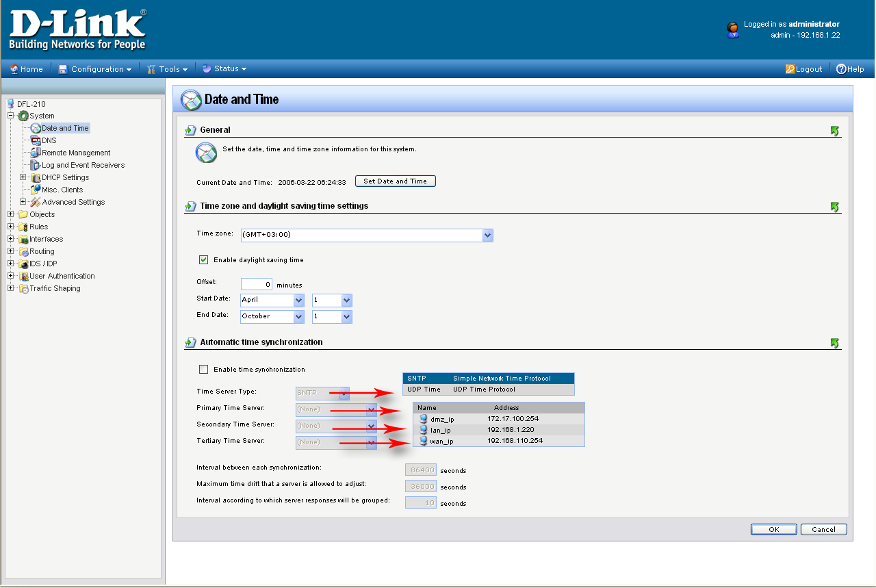
Task: Open the Secondary Time Server dropdown
Action: coord(336,426)
